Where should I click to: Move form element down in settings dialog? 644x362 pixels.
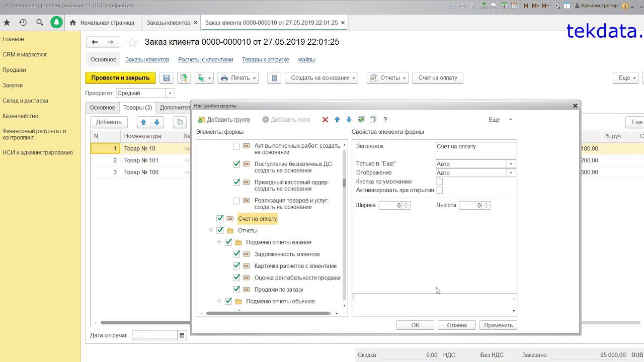click(349, 120)
